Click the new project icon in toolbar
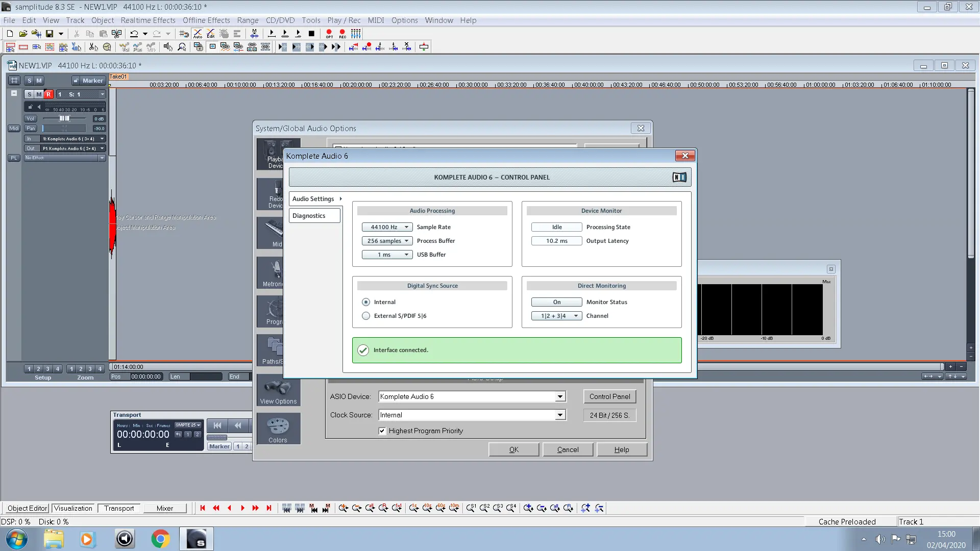 click(10, 34)
